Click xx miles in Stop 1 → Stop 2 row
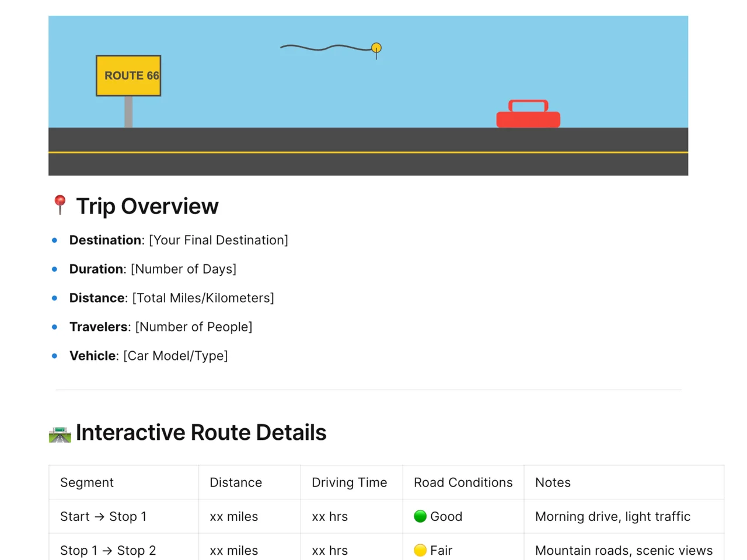747x560 pixels. [x=233, y=550]
